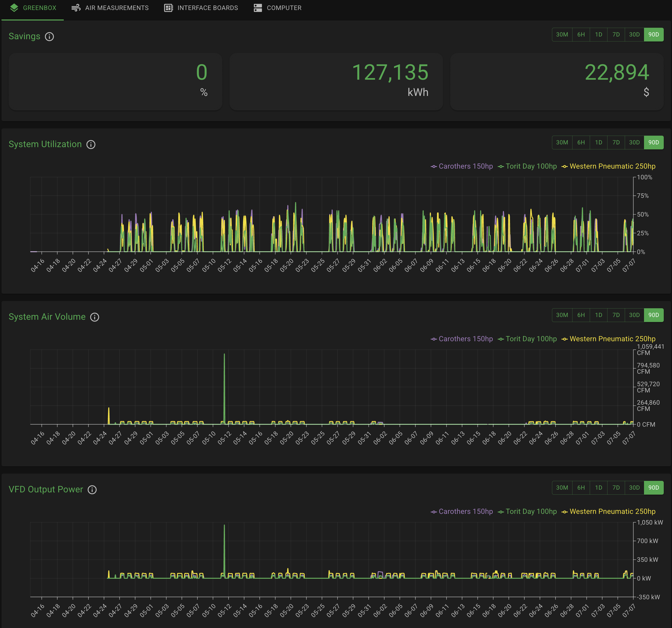Choose 6H range on System Air Volume
This screenshot has height=628, width=672.
581,315
